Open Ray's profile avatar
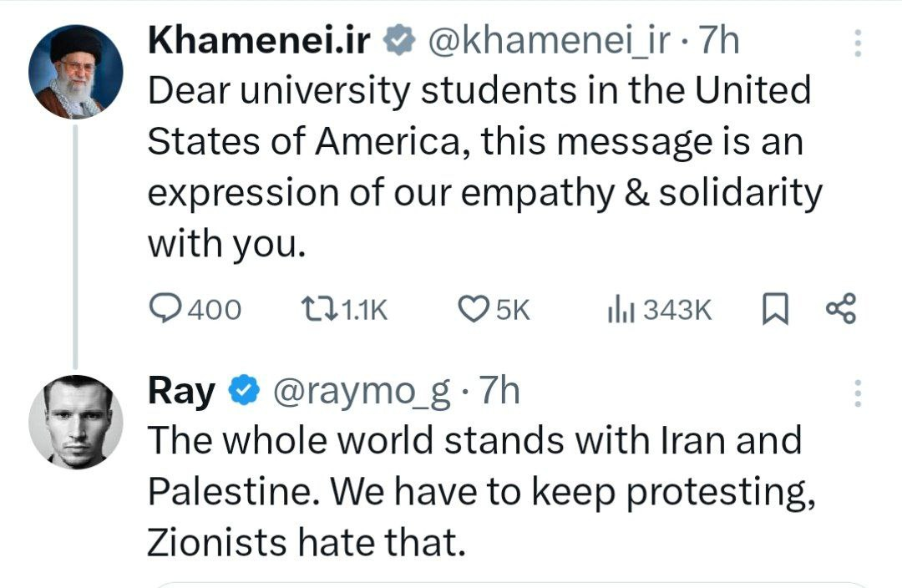This screenshot has height=588, width=902. point(76,422)
